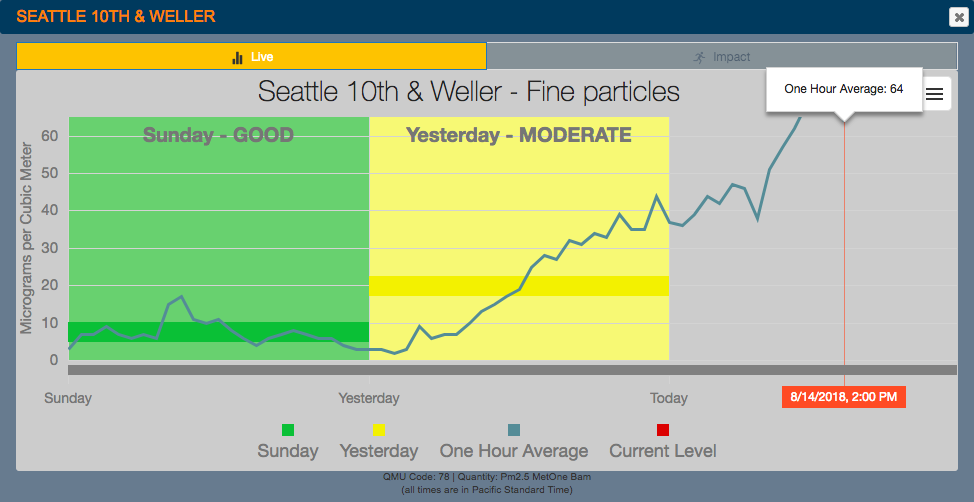
Task: Click the red Current Level swatch
Action: pyautogui.click(x=663, y=430)
